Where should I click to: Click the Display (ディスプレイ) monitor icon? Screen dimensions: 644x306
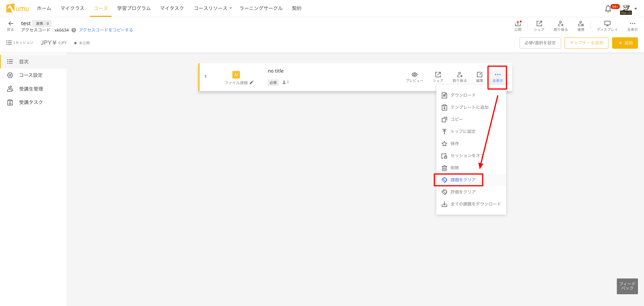pos(607,24)
